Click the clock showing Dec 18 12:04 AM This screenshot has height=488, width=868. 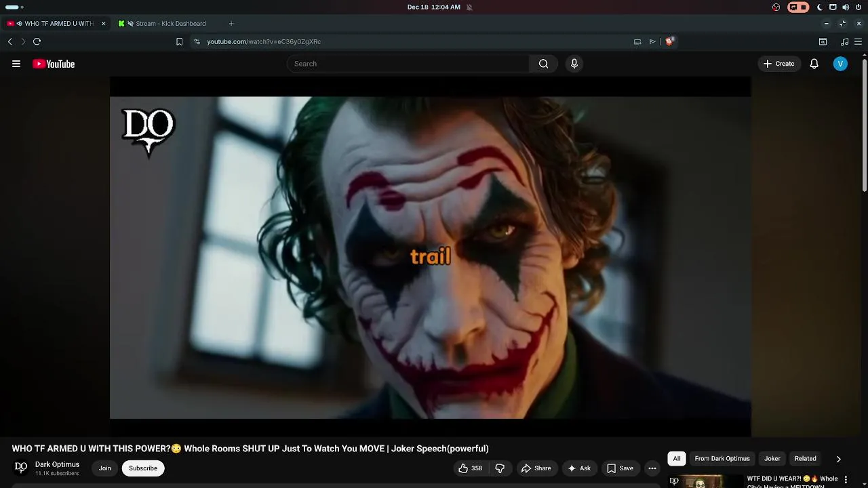click(x=433, y=7)
